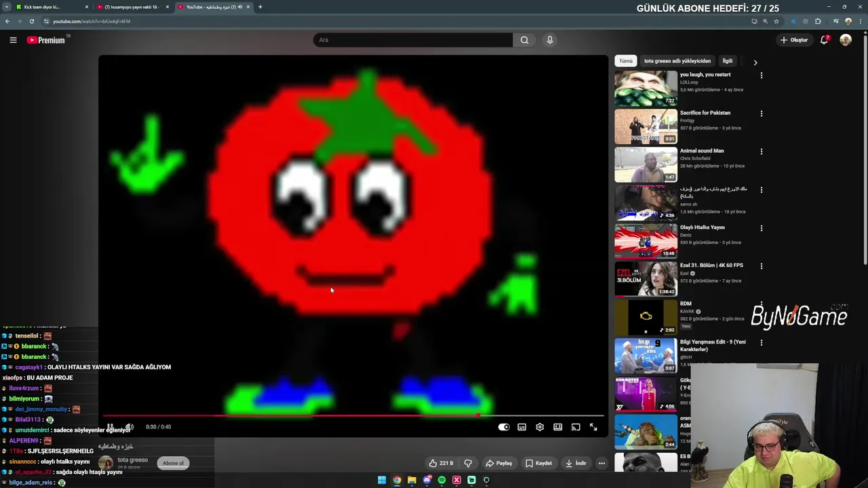
Task: Mute audio on playing YouTube tab
Action: [239, 7]
